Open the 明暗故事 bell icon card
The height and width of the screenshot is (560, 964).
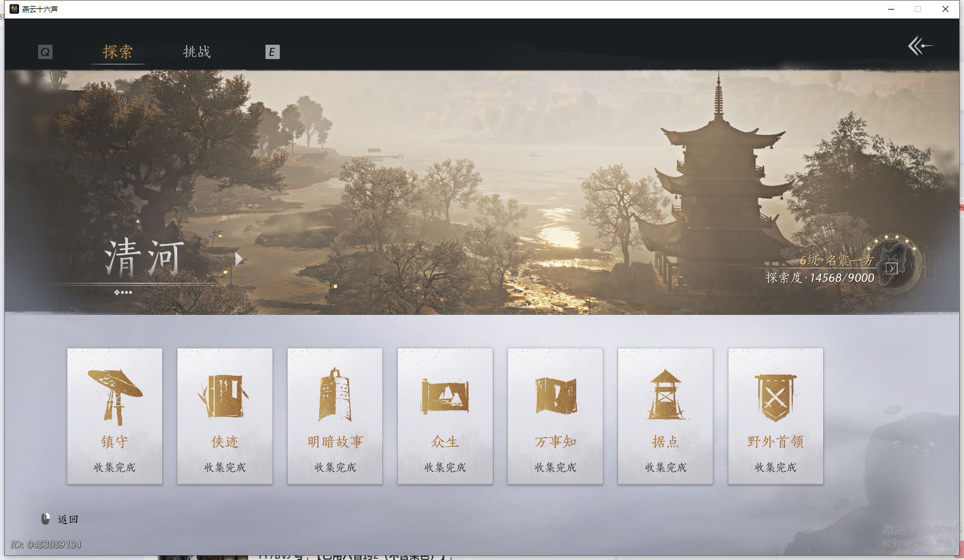click(335, 416)
